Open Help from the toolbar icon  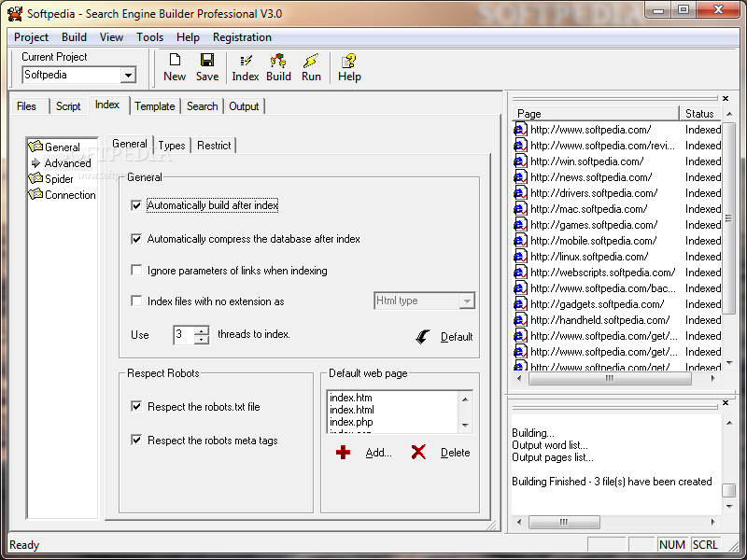pos(348,60)
